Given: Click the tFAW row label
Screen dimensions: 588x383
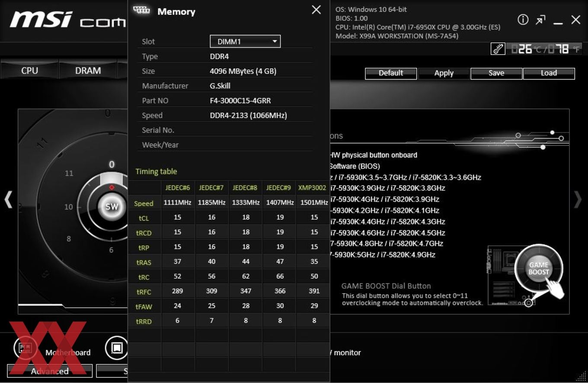Looking at the screenshot, I should (144, 306).
